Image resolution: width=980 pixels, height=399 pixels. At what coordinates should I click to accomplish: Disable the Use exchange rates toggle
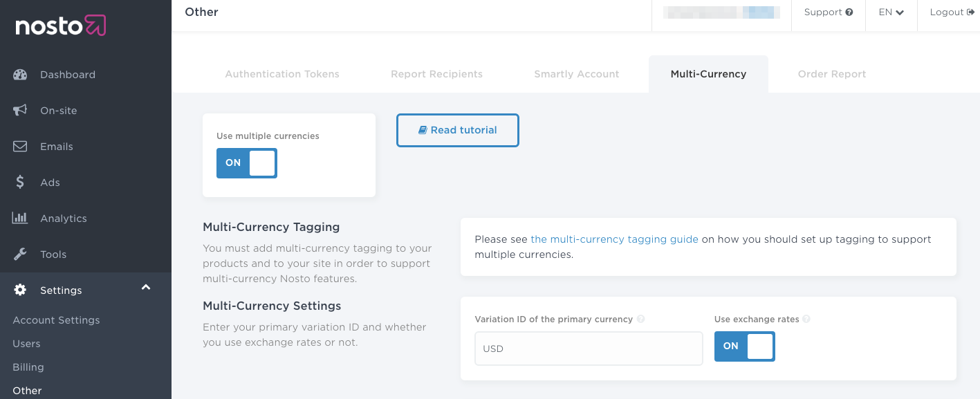pos(745,346)
